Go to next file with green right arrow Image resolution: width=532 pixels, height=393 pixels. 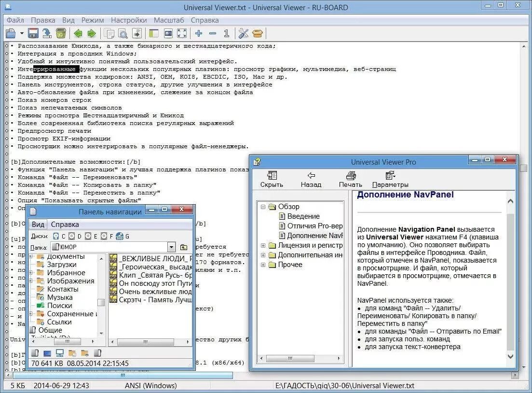(x=92, y=33)
